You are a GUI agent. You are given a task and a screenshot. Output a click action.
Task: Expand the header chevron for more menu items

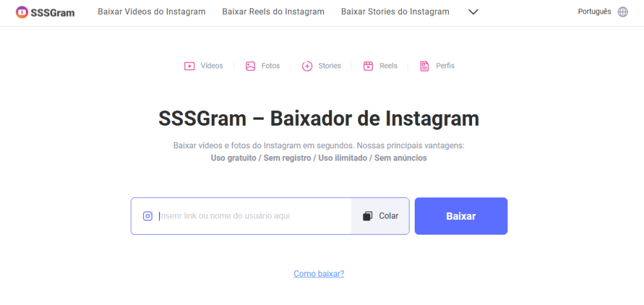click(x=473, y=12)
